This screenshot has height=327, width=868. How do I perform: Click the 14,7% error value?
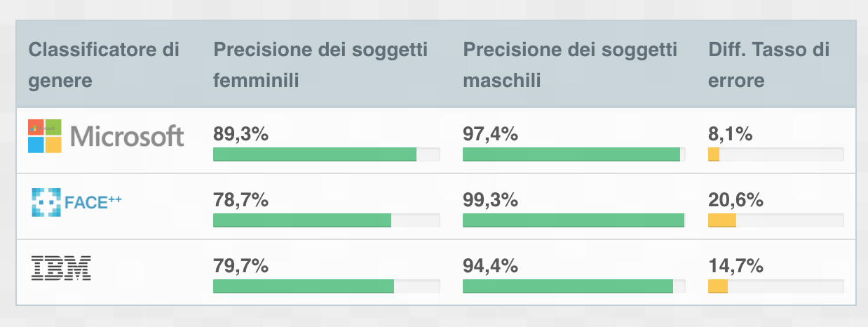(735, 266)
